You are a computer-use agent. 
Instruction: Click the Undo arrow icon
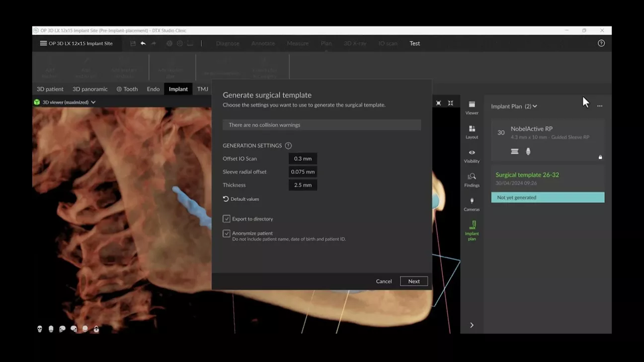coord(143,43)
